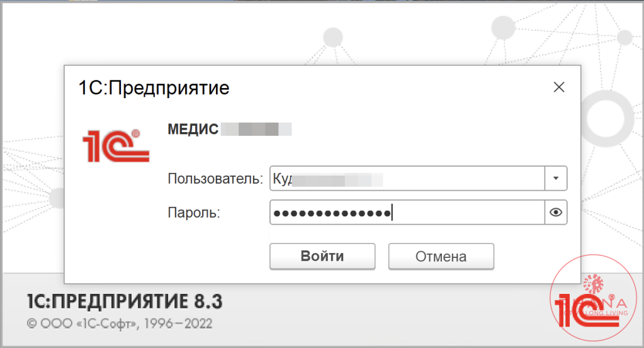Image resolution: width=644 pixels, height=348 pixels.
Task: Click the Пользователь: field label
Action: click(x=215, y=179)
